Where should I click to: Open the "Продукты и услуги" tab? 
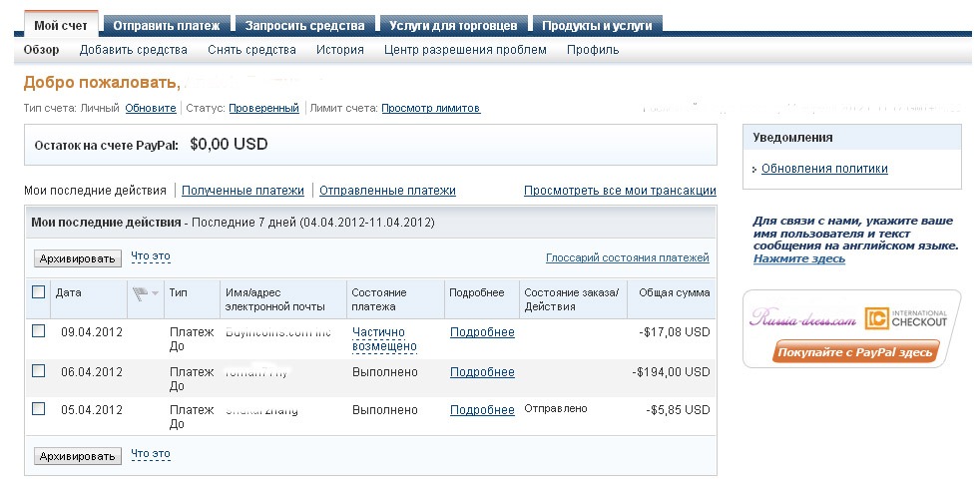(598, 25)
